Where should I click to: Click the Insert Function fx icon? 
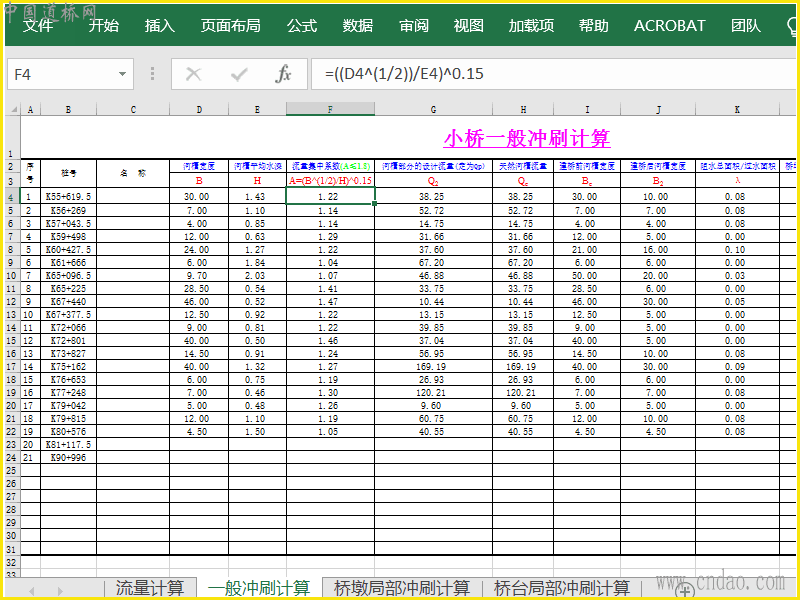point(283,74)
